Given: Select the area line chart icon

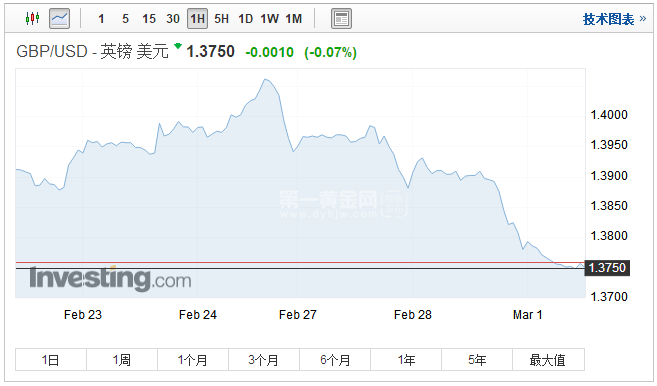Looking at the screenshot, I should coord(59,18).
